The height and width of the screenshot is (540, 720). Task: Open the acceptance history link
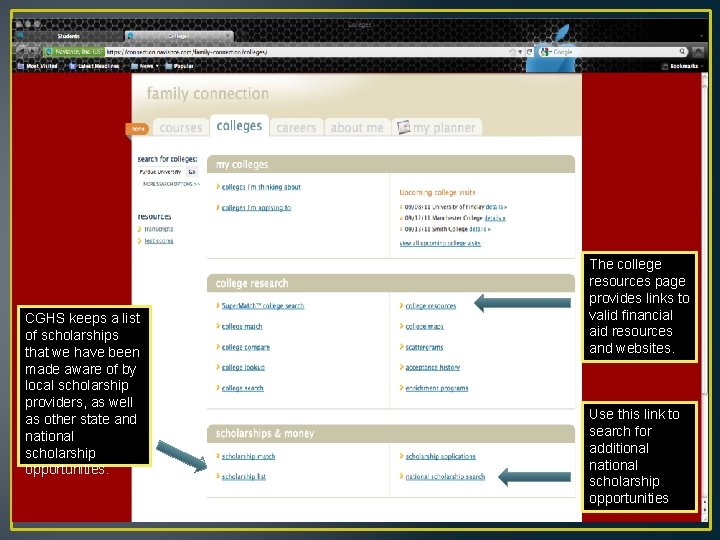[433, 367]
